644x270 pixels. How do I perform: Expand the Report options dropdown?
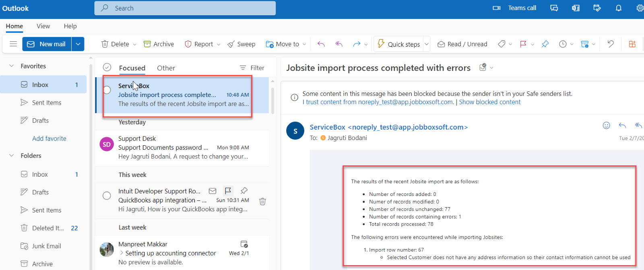coord(219,44)
